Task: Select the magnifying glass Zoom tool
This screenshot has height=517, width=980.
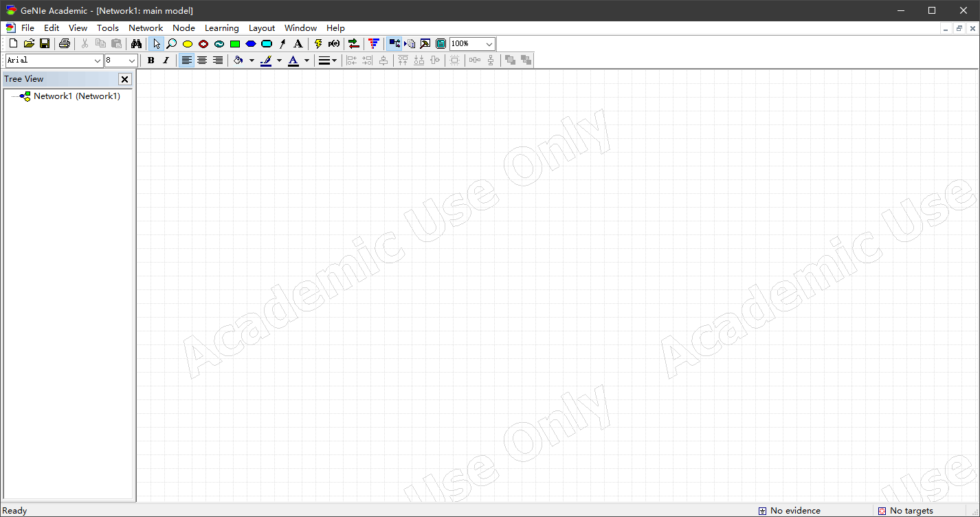Action: click(x=172, y=44)
